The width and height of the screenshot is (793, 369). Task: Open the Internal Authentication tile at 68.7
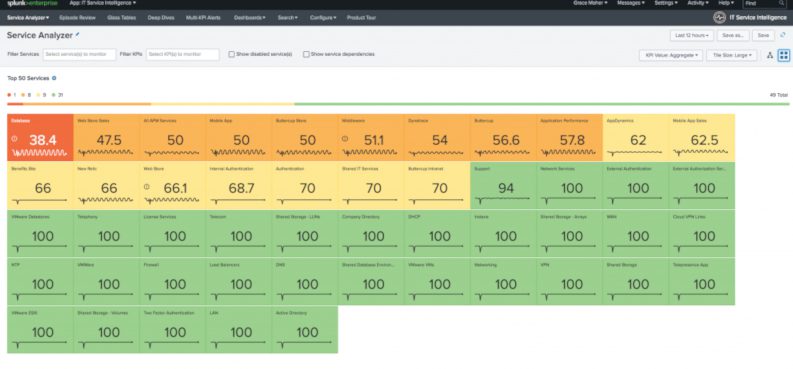point(238,186)
